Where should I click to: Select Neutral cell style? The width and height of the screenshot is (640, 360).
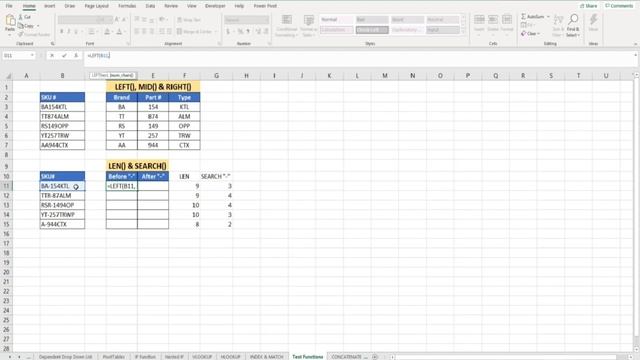(443, 20)
